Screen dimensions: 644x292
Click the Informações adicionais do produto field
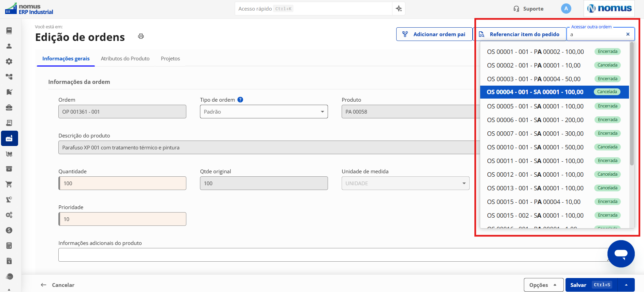pyautogui.click(x=335, y=255)
